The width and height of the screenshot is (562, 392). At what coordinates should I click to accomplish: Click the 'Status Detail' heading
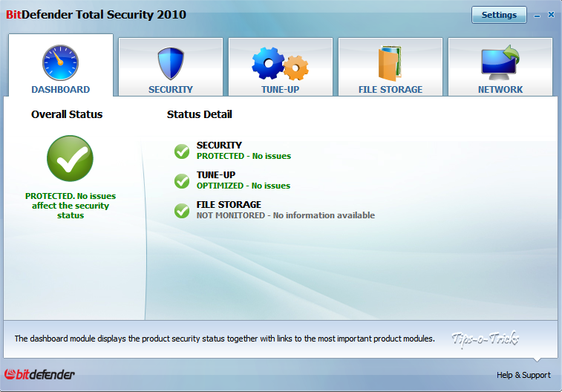pos(199,114)
